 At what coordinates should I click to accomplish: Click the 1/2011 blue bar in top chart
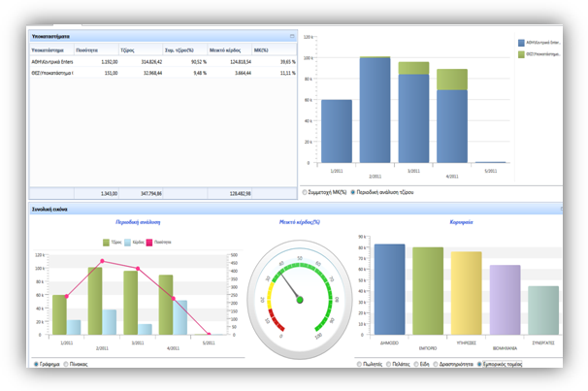click(x=337, y=131)
